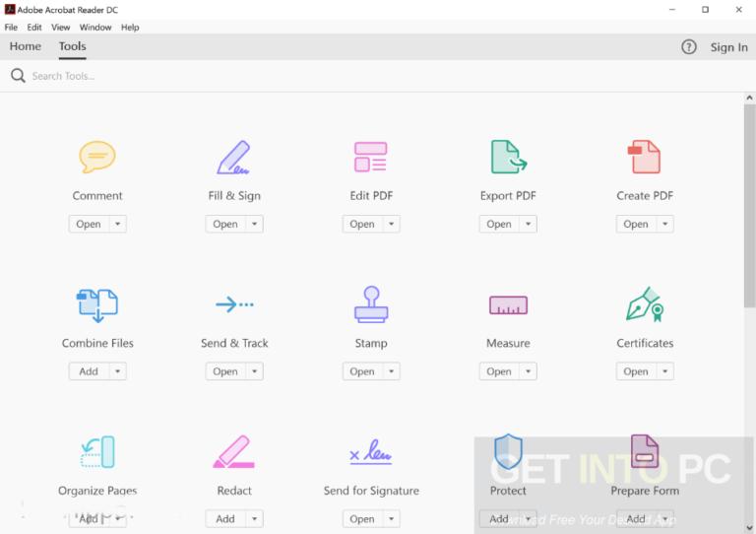Click the Organize Pages icon
Screen dimensions: 756x534
97,452
